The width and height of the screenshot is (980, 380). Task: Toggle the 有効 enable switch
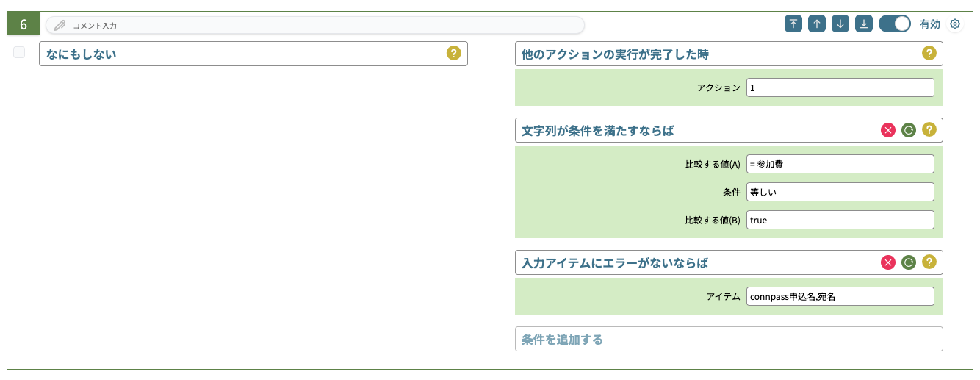(x=894, y=24)
